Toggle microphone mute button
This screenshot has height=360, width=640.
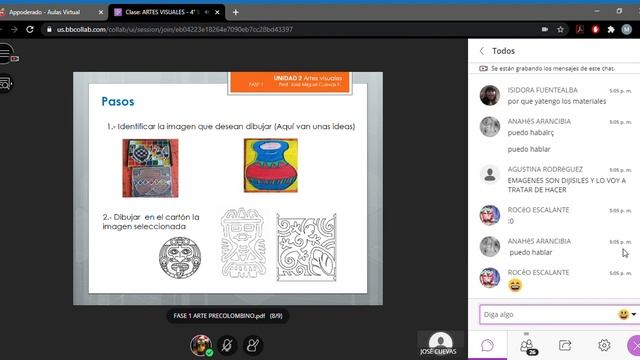227,345
